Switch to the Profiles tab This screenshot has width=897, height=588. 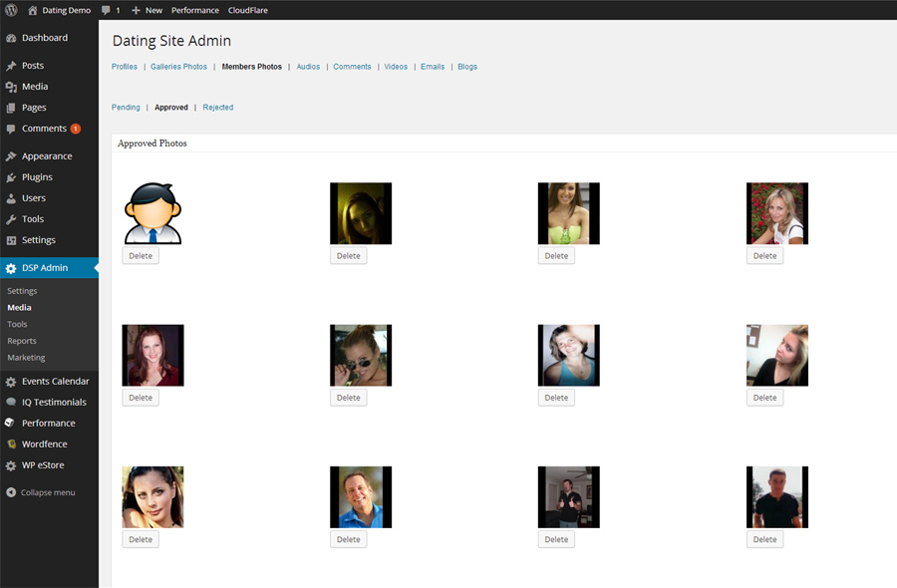coord(125,67)
